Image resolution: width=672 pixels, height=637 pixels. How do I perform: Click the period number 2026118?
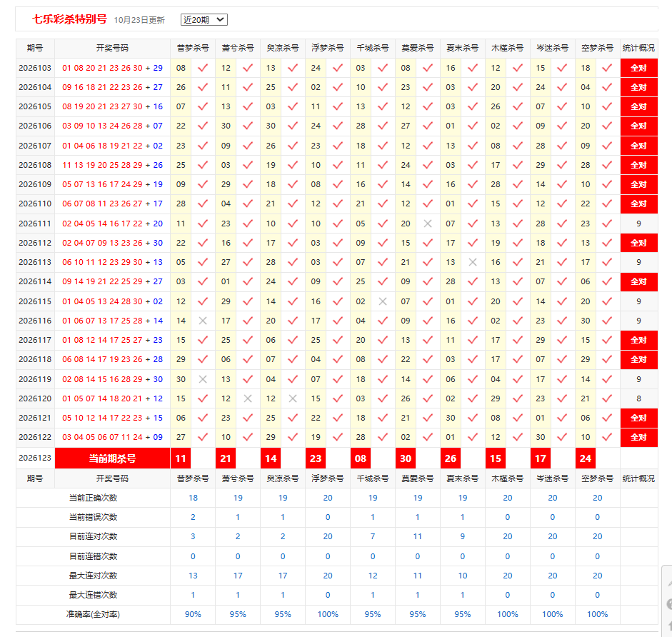[35, 359]
